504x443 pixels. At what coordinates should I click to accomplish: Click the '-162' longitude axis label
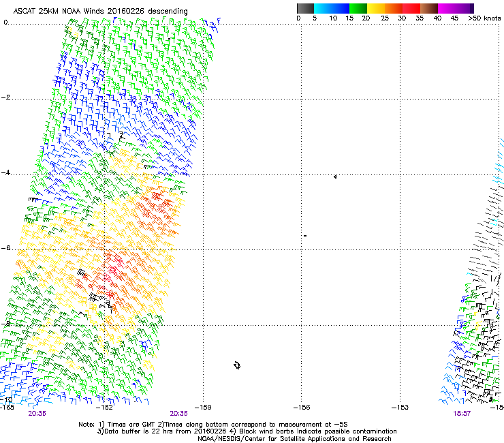tap(104, 408)
